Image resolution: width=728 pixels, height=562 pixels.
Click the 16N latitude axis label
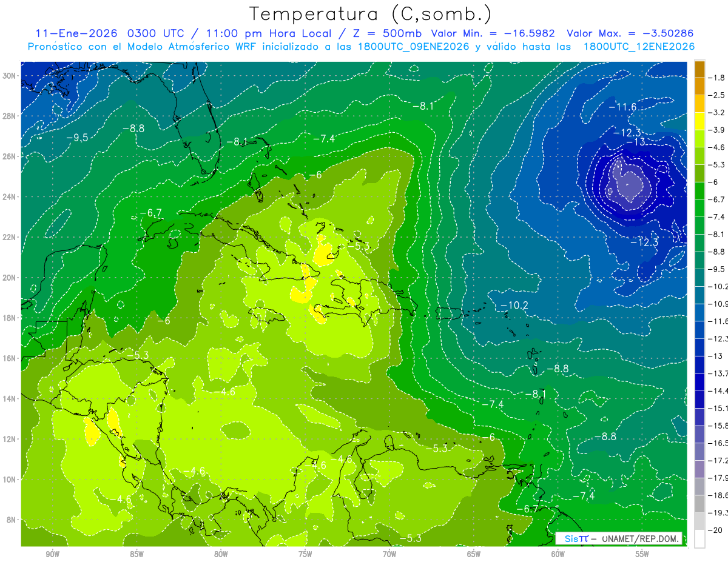10,358
